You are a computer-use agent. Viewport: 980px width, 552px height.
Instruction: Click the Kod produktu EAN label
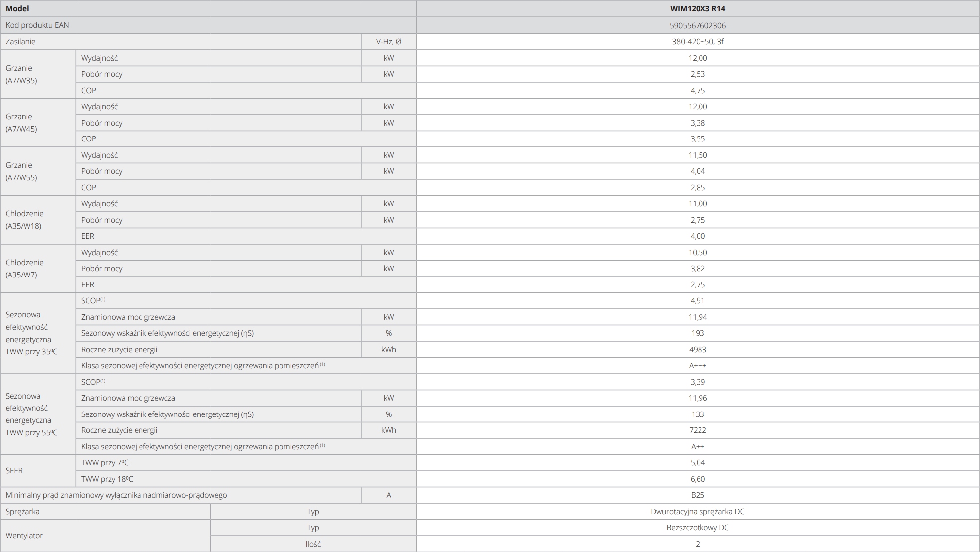(37, 25)
